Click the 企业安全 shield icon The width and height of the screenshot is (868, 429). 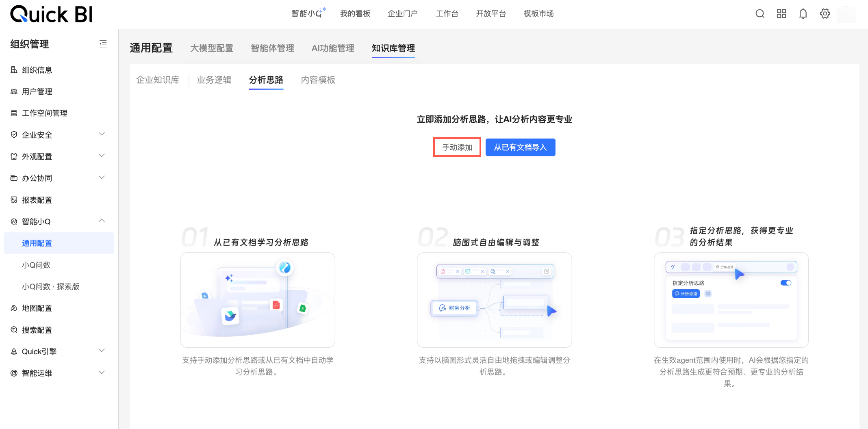click(x=14, y=134)
